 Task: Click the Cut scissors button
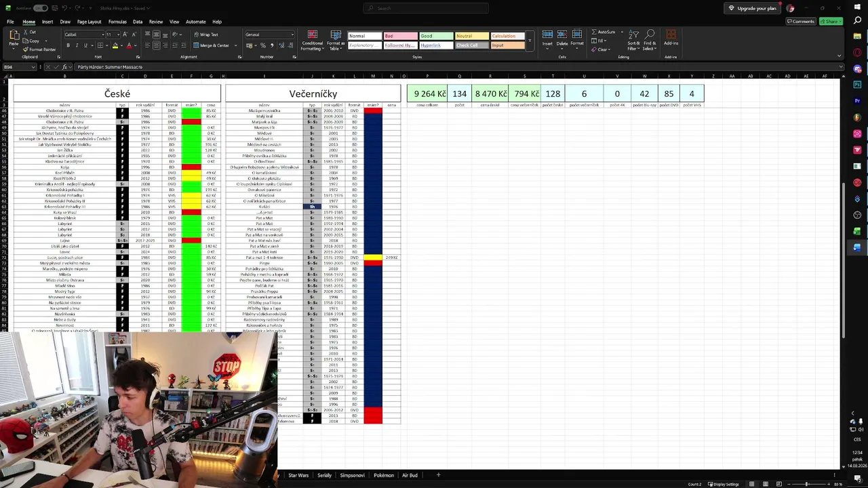point(30,32)
